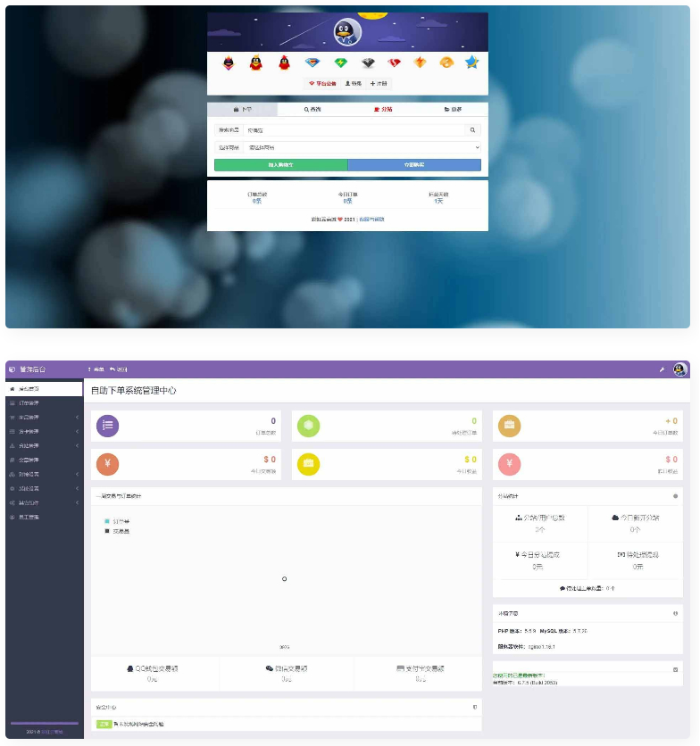Click the wrench icon in purple header

tap(662, 369)
